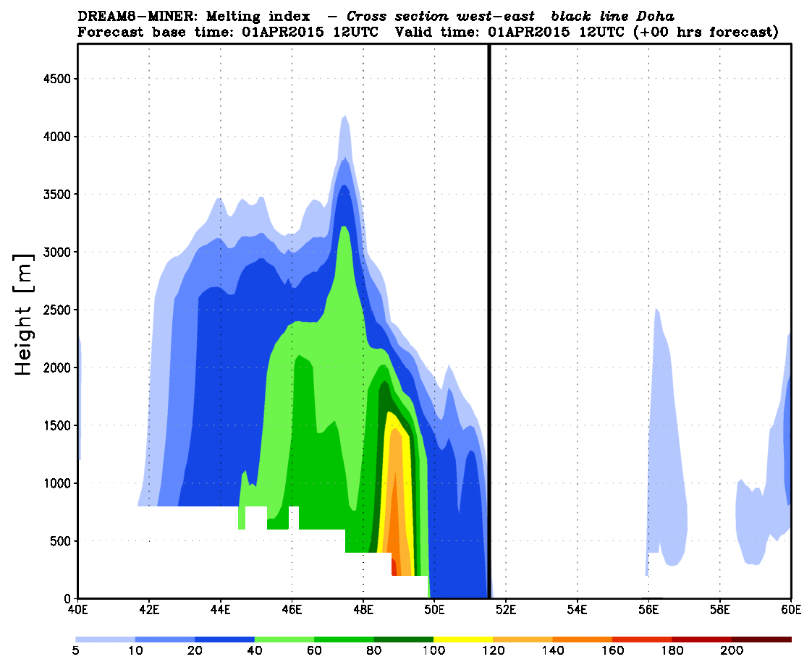Screen dimensions: 812x667
Task: Click the legend value 120 label
Action: click(493, 650)
